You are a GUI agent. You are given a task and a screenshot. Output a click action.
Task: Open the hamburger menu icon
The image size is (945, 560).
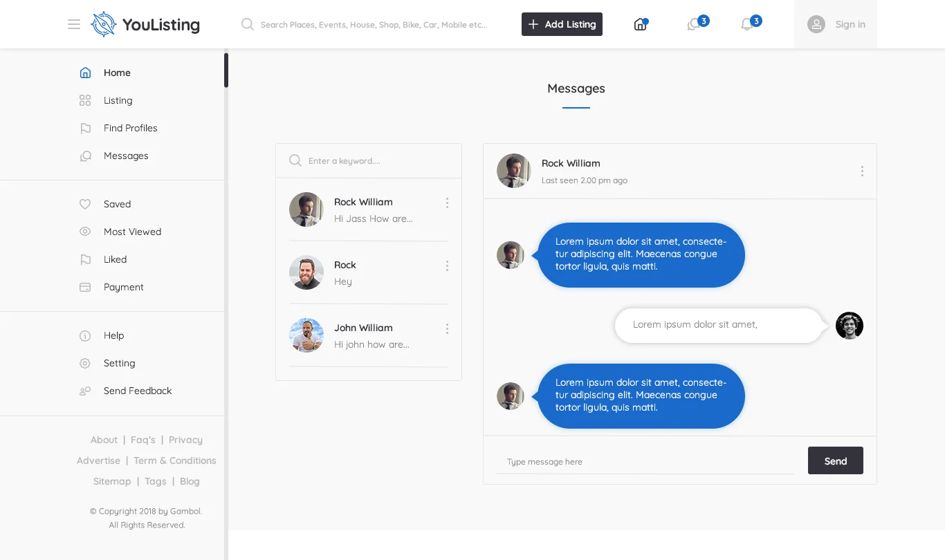74,24
